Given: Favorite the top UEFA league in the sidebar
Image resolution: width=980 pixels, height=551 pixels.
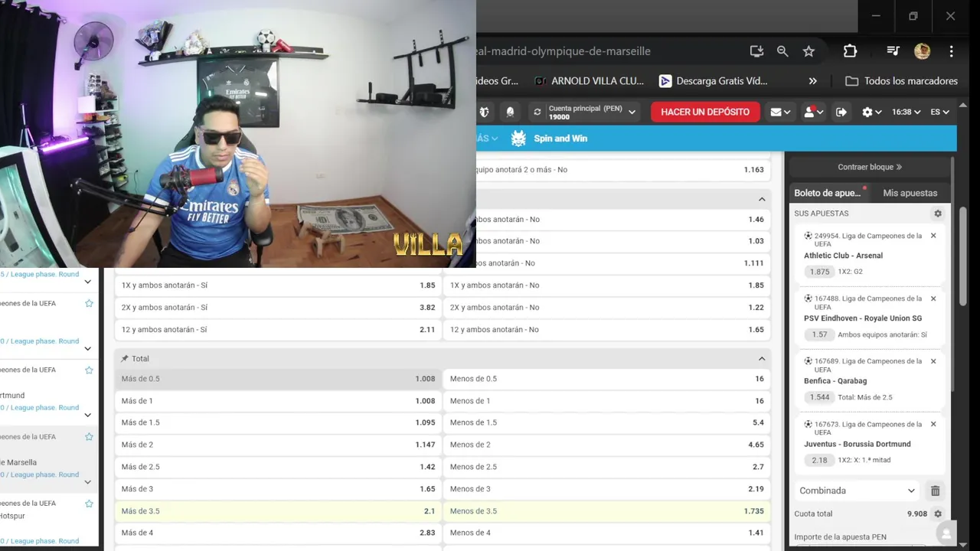Looking at the screenshot, I should [x=89, y=303].
